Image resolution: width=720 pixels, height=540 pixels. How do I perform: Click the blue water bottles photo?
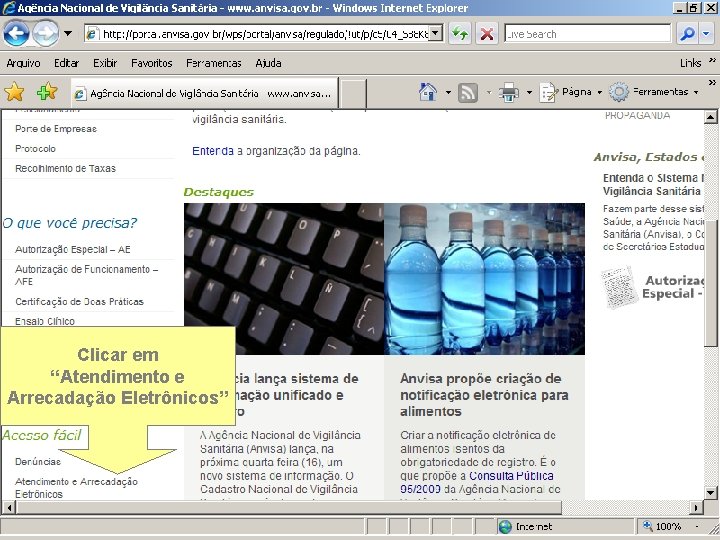pos(484,279)
